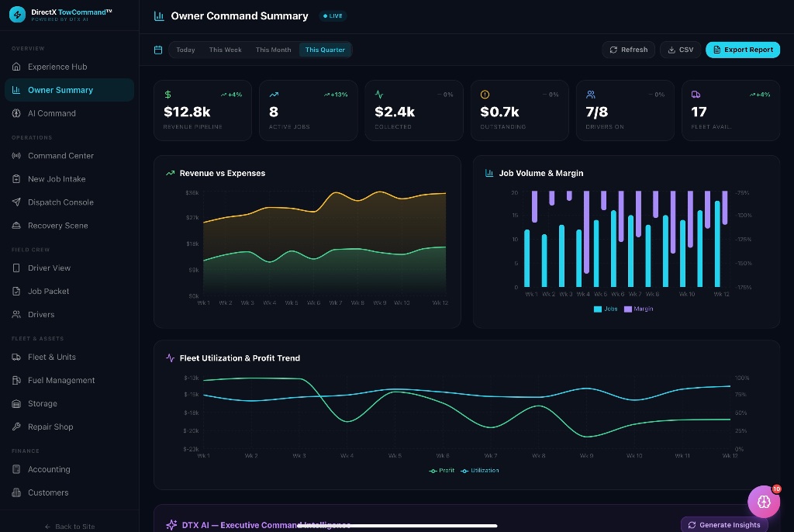Open Command Center from the sidebar
This screenshot has height=532, width=794.
tap(69, 156)
